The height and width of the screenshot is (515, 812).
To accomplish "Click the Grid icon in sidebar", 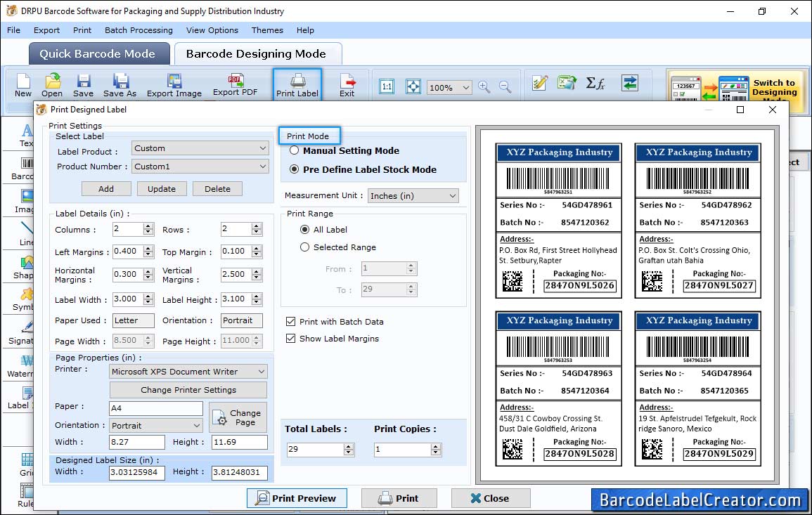I will point(27,464).
